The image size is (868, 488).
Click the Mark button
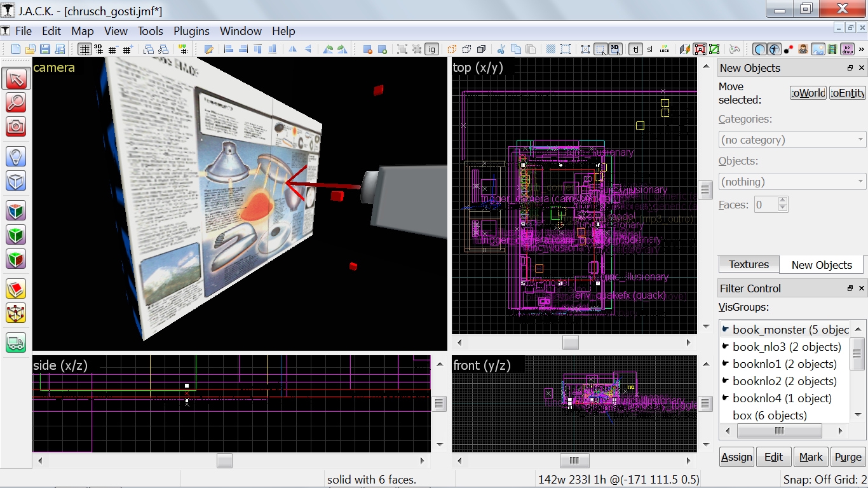(x=811, y=457)
